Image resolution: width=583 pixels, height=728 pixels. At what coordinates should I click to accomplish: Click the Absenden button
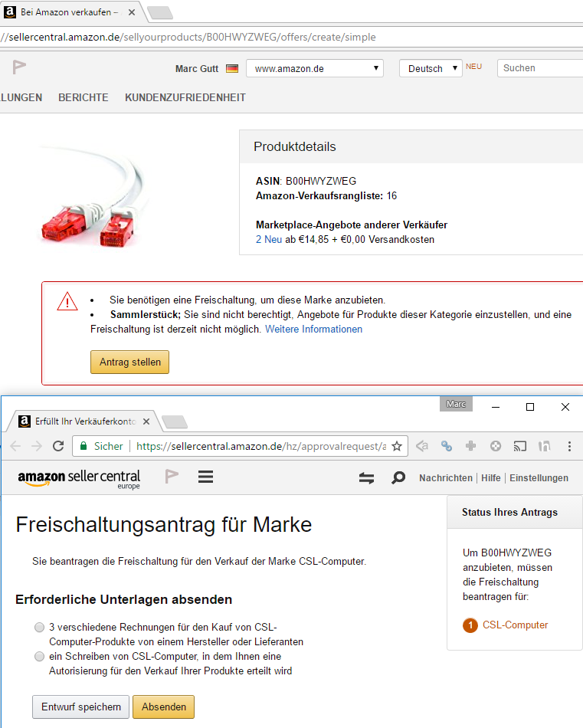point(164,707)
